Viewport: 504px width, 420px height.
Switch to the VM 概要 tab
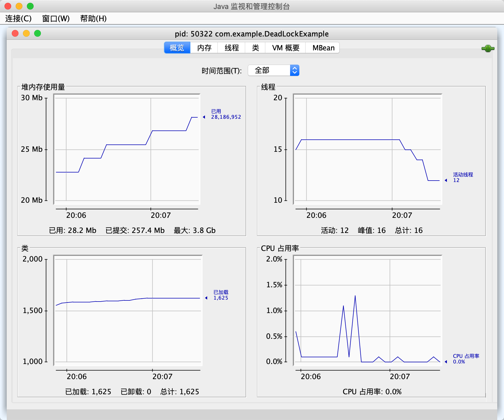pos(286,48)
